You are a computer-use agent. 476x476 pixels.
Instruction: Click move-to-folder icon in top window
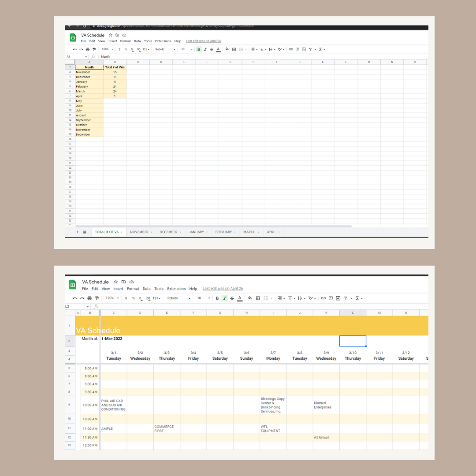117,35
